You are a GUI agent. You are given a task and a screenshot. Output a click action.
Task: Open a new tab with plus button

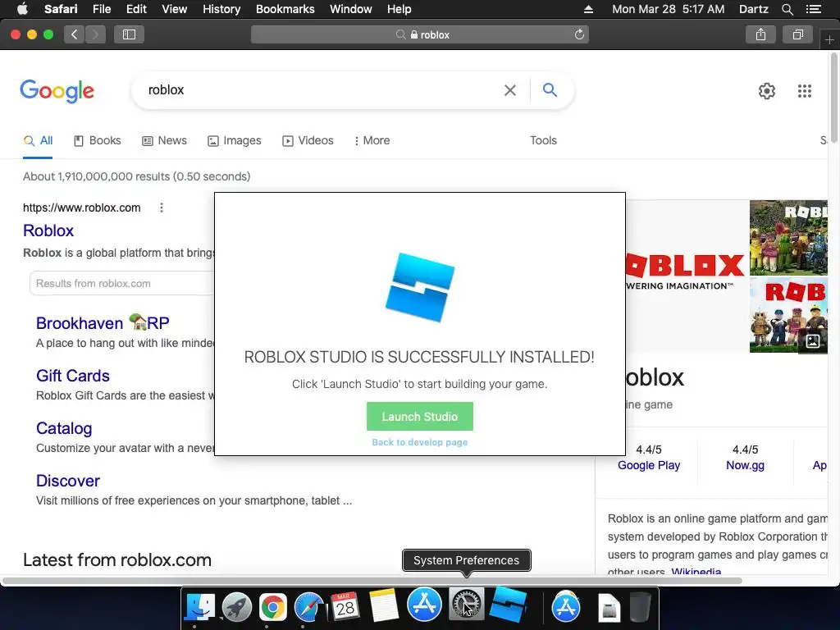pos(829,39)
